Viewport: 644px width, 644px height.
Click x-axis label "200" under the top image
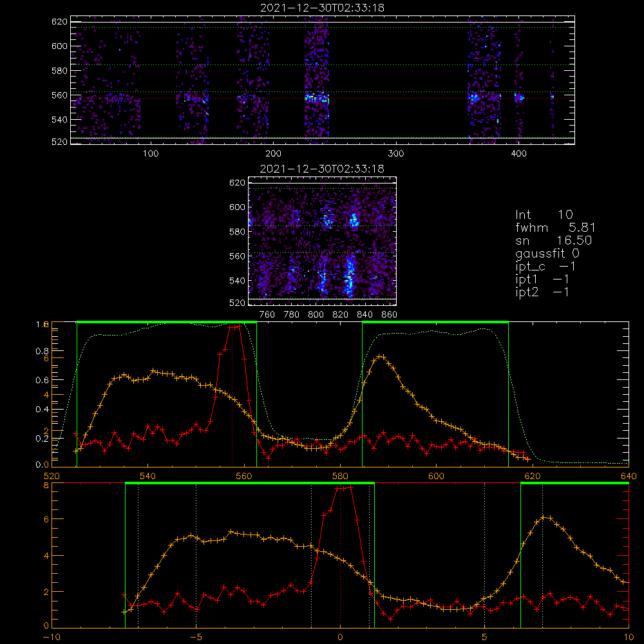[273, 154]
